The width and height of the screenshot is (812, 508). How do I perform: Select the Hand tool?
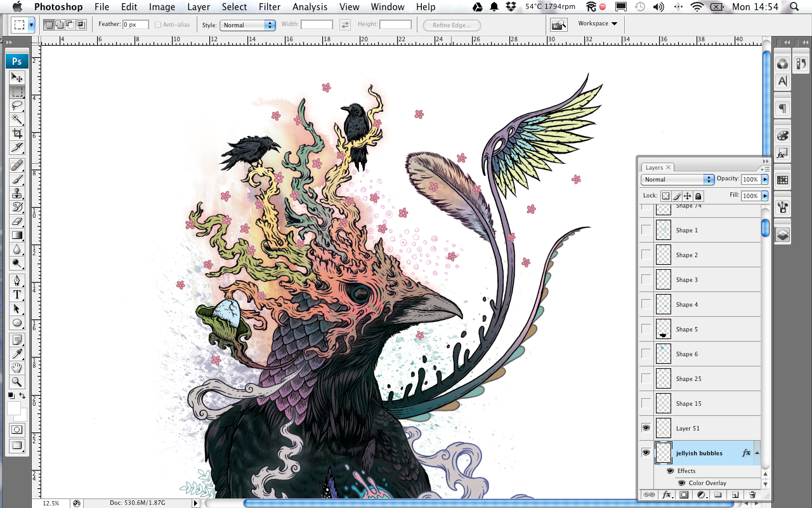(x=17, y=368)
